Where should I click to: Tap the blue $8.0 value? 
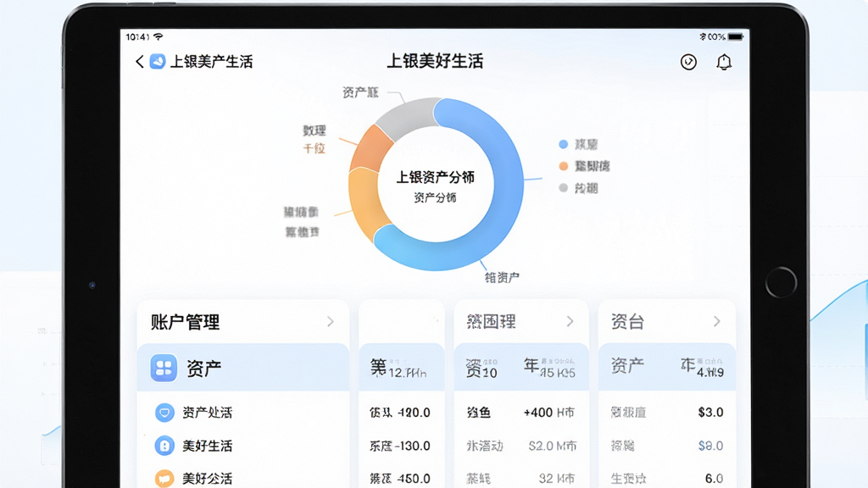coord(711,446)
